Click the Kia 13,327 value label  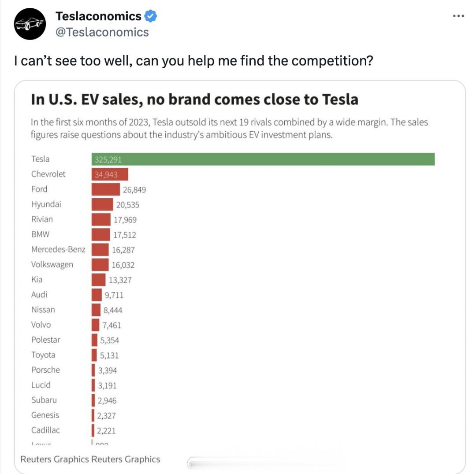120,280
